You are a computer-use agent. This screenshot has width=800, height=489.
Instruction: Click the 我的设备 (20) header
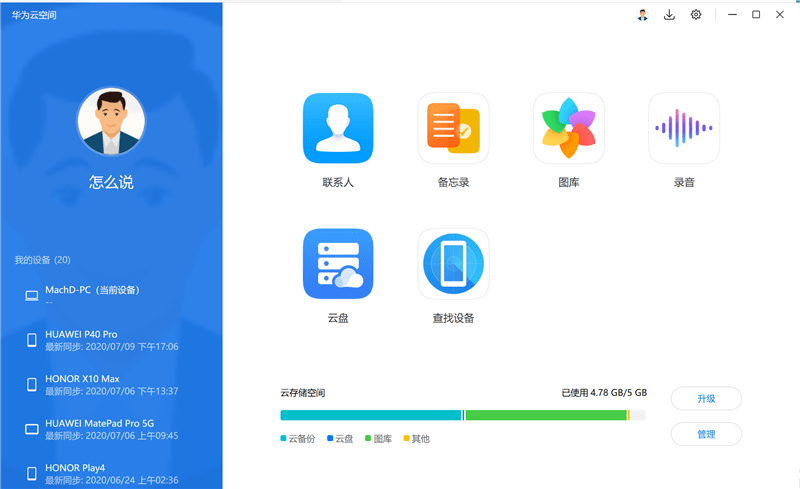(42, 260)
